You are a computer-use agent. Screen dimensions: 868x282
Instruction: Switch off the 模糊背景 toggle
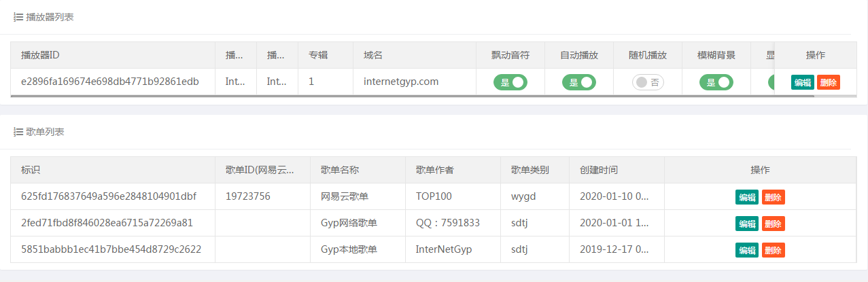click(716, 82)
